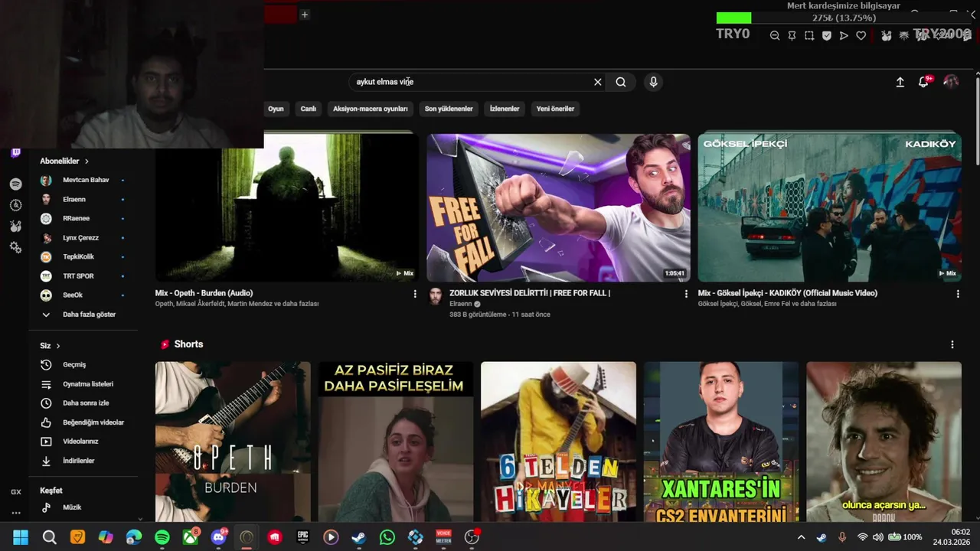The image size is (980, 551).
Task: Open Windows Start menu
Action: coord(21,537)
